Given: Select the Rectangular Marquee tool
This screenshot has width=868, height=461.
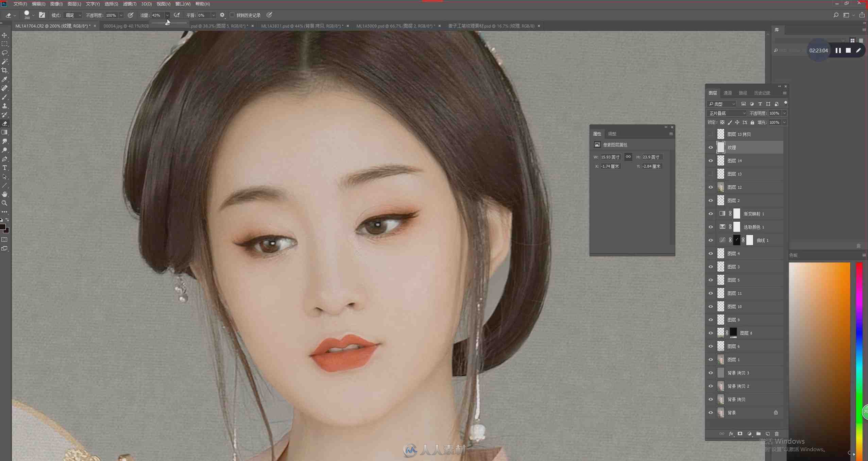Looking at the screenshot, I should (4, 44).
